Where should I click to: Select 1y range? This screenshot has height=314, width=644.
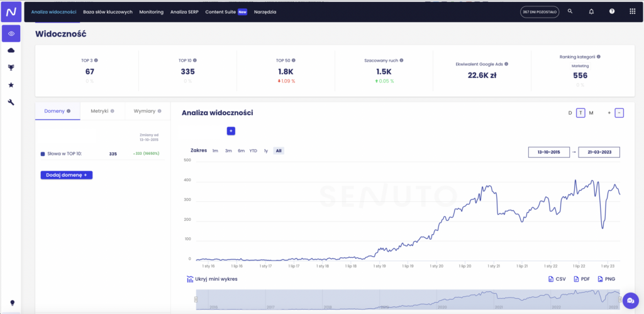click(266, 151)
